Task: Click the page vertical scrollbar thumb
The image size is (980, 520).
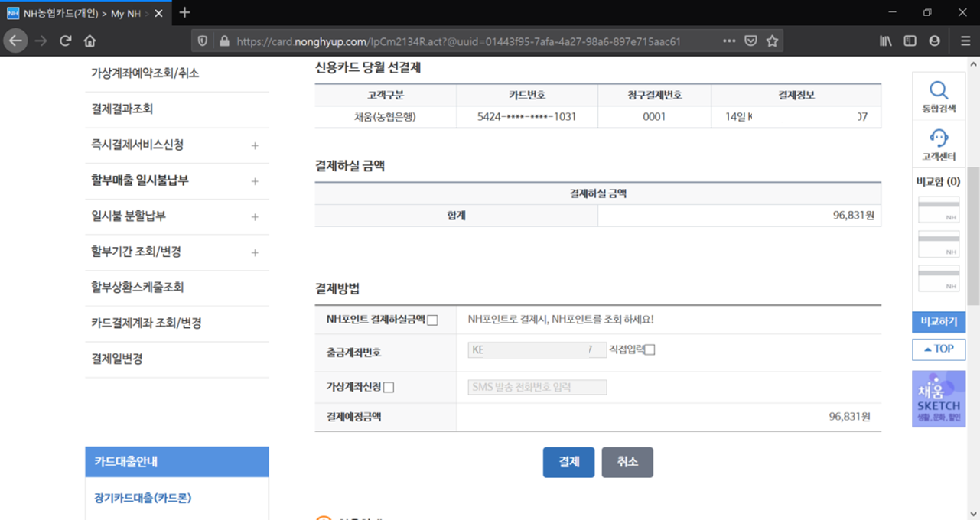Action: [973, 236]
